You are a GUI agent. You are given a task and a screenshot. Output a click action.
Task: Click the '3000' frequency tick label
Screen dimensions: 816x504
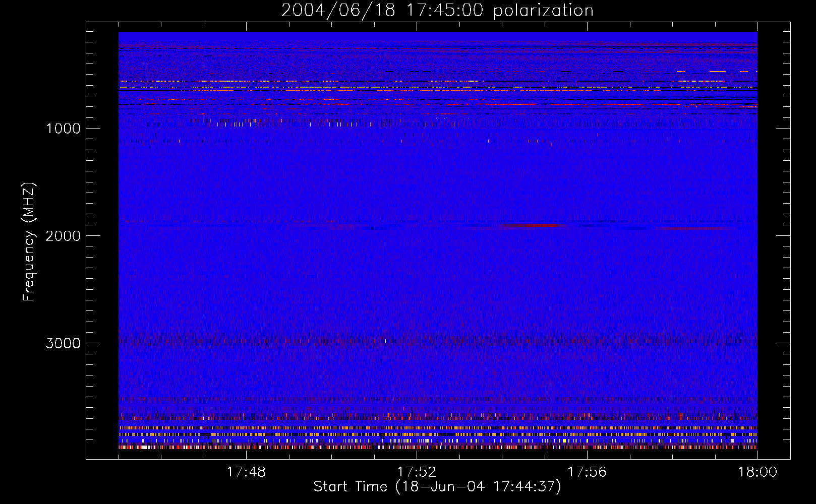(x=63, y=343)
